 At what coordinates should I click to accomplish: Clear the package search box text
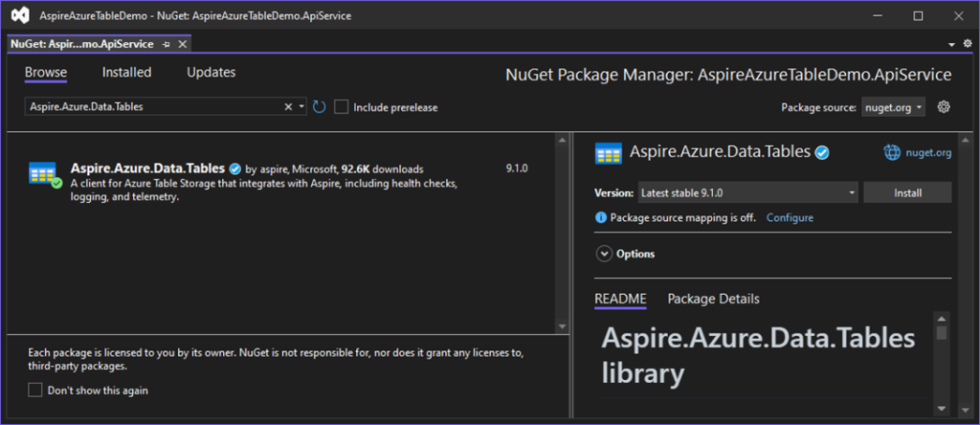pyautogui.click(x=288, y=107)
